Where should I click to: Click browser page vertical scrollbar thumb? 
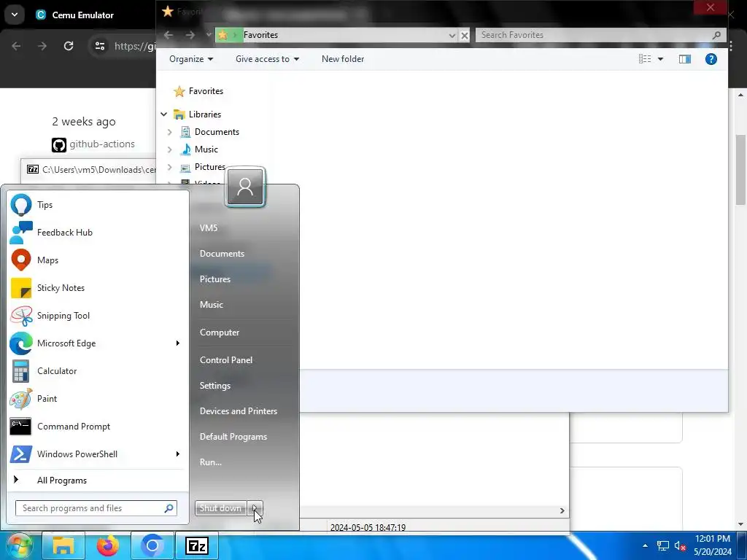pyautogui.click(x=741, y=169)
